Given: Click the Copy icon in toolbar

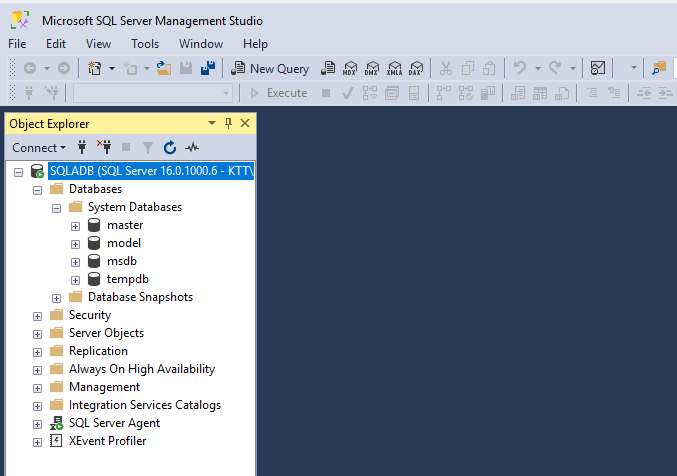Looking at the screenshot, I should pyautogui.click(x=468, y=68).
